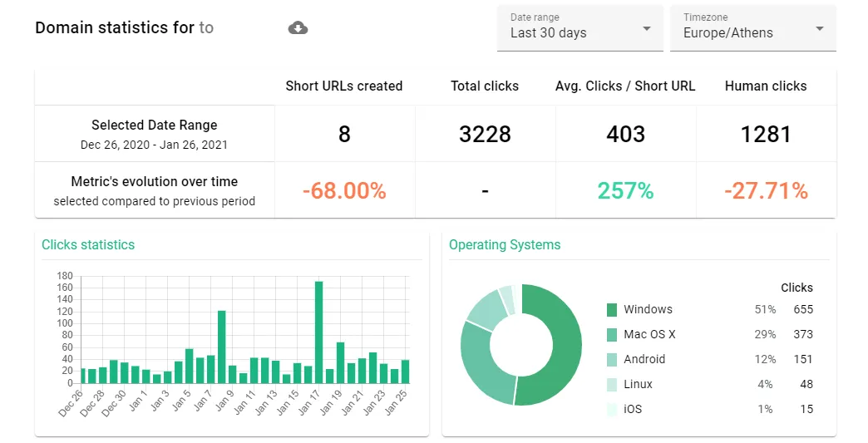Click the Mac OS X legend label
This screenshot has height=443, width=868.
pos(649,335)
